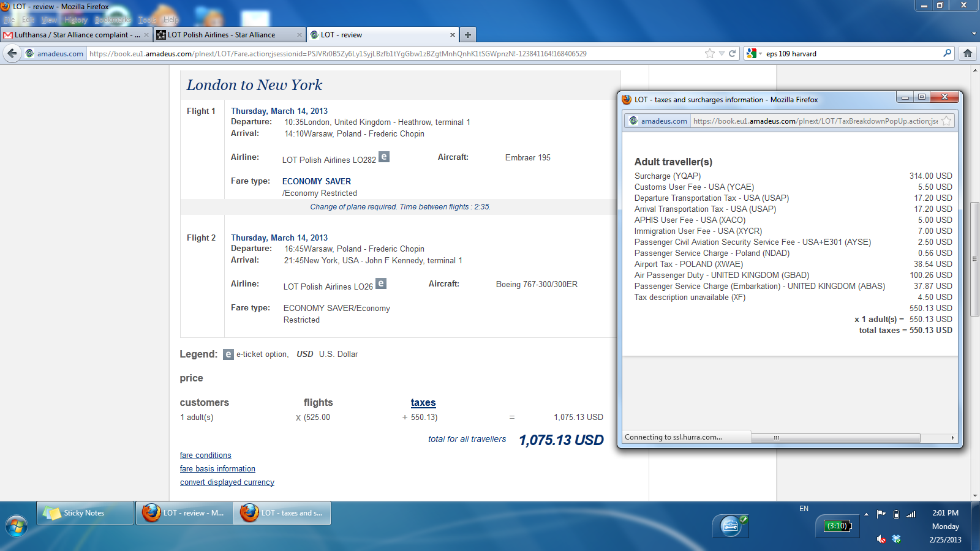Open the Help menu
The height and width of the screenshot is (551, 980).
[x=171, y=20]
